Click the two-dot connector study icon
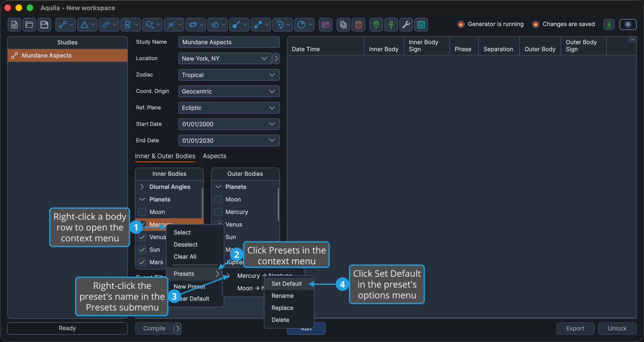This screenshot has width=644, height=342. (x=261, y=25)
